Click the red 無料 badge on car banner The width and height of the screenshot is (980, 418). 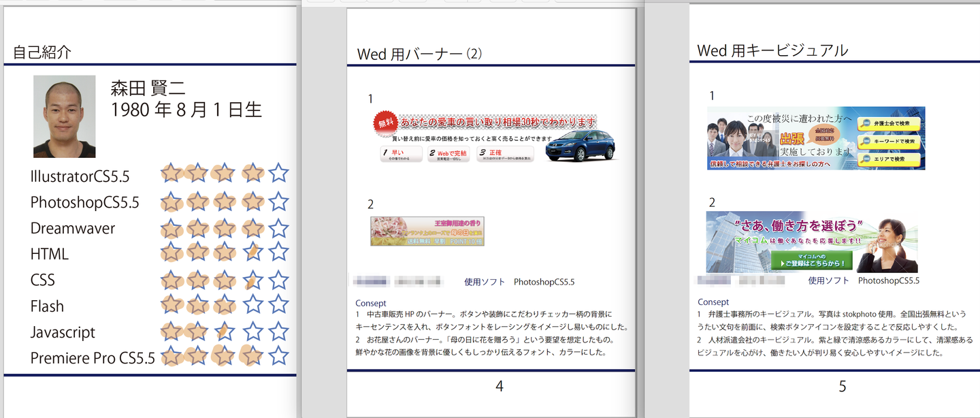[386, 123]
